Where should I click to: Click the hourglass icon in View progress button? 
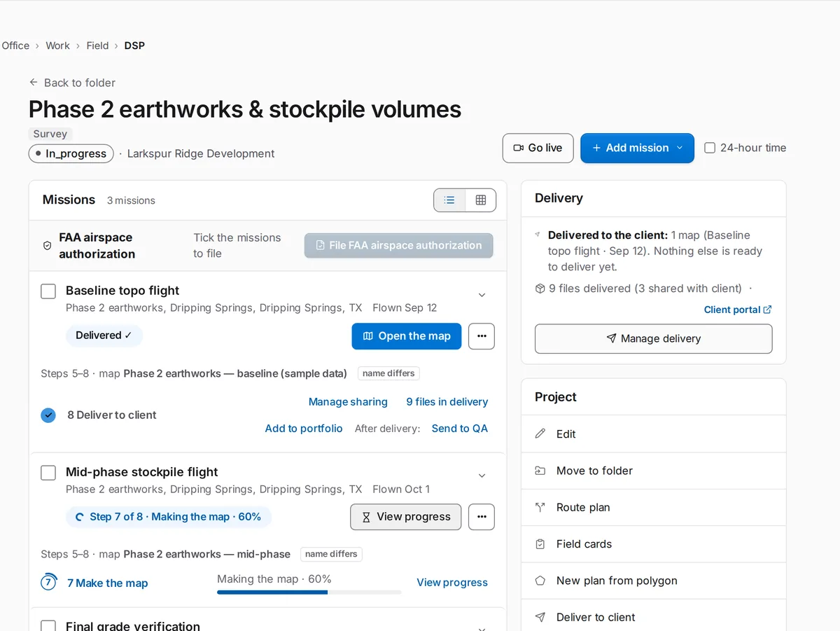pyautogui.click(x=366, y=517)
